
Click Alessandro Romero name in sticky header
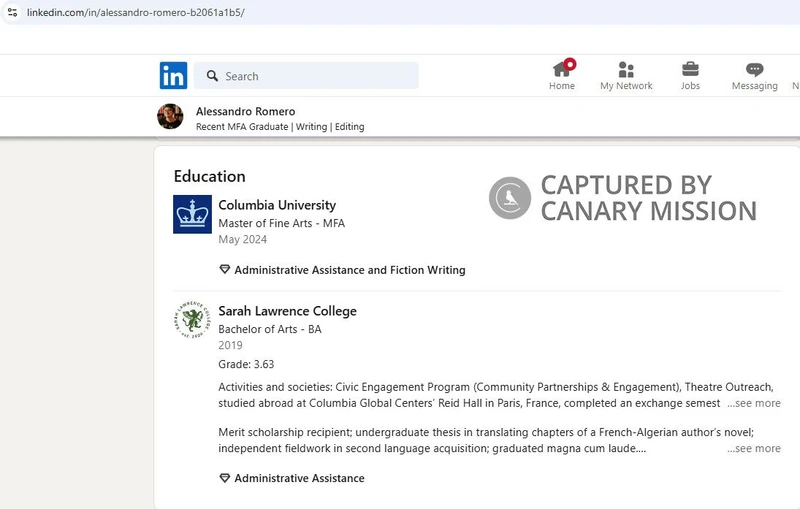click(x=245, y=111)
